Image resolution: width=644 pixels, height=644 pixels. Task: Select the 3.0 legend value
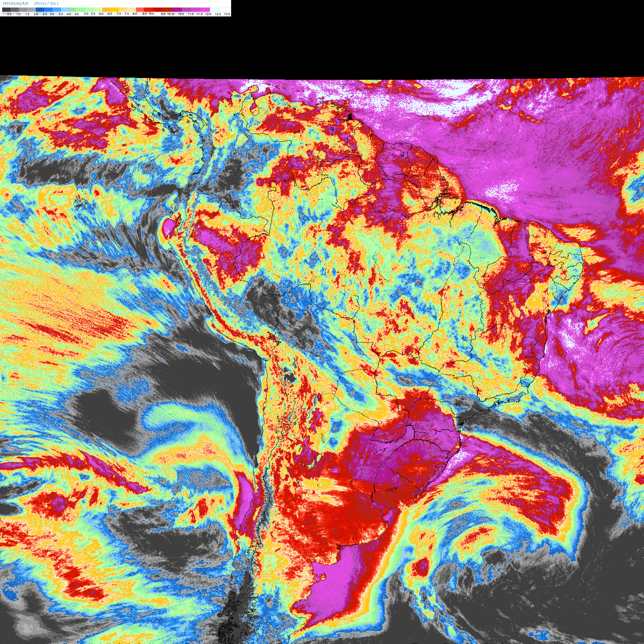click(x=52, y=14)
